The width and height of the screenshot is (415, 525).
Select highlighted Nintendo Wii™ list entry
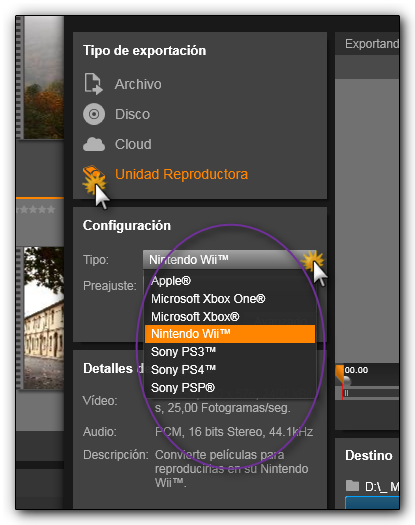tap(230, 334)
